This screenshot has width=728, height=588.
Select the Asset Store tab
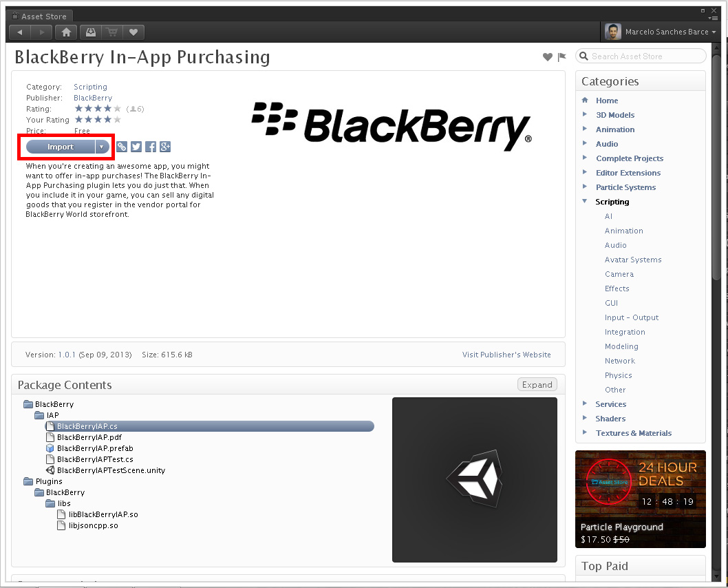pyautogui.click(x=40, y=17)
